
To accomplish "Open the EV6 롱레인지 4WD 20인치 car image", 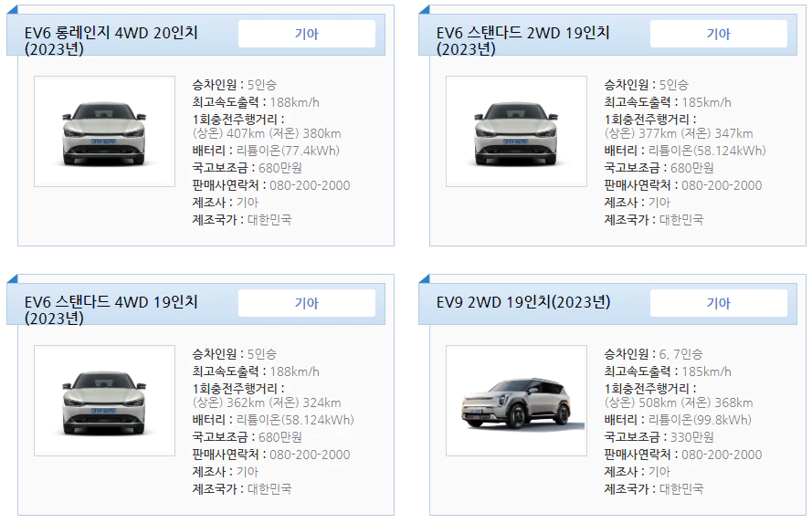I will 105,131.
